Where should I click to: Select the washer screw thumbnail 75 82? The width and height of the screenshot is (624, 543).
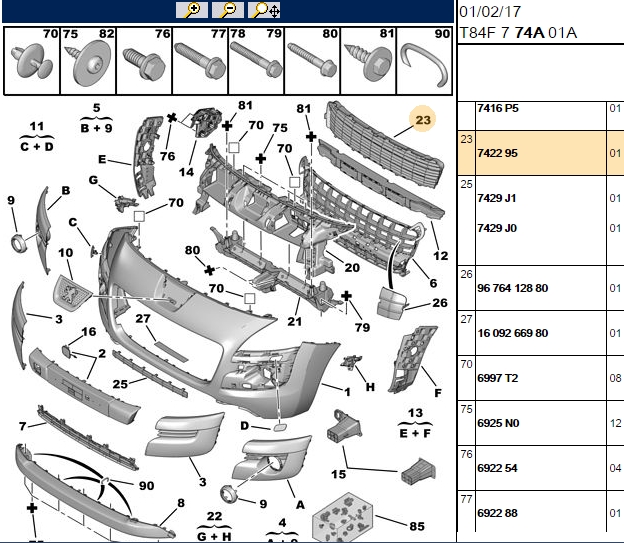click(x=88, y=61)
